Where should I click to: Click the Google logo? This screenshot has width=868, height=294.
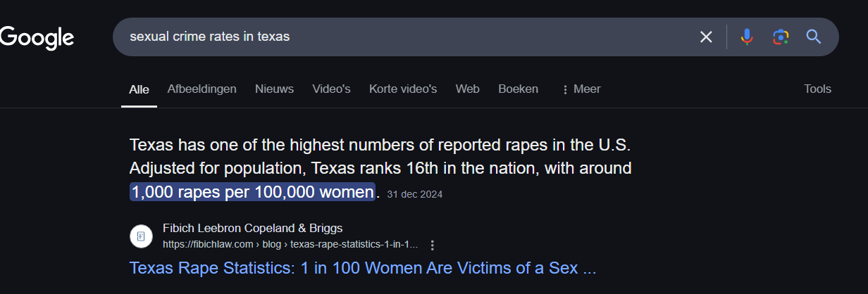pos(37,37)
